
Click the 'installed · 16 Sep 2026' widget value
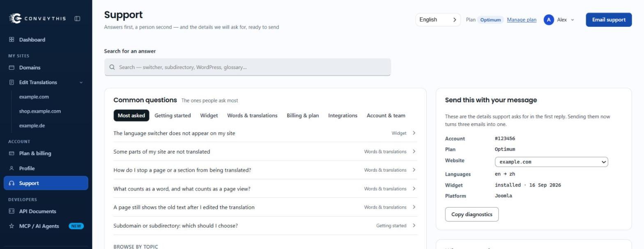(x=528, y=185)
